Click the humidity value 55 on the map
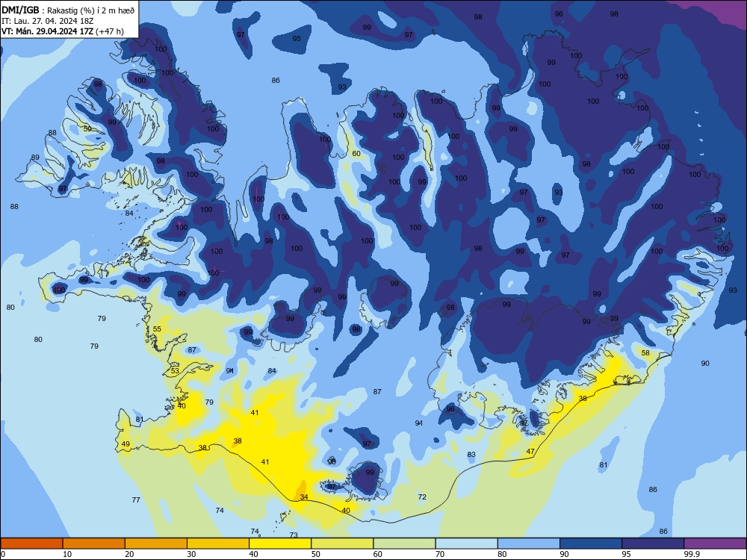The width and height of the screenshot is (747, 560). (x=157, y=329)
